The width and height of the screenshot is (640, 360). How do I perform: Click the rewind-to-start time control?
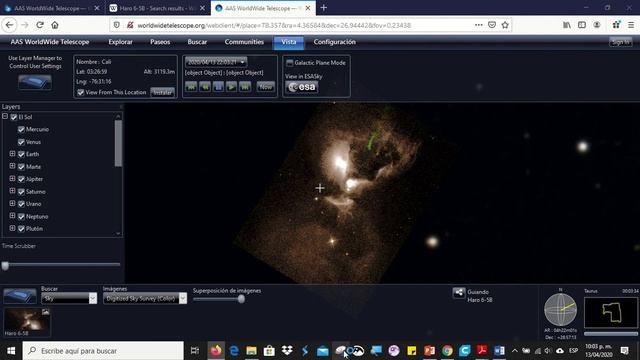click(191, 87)
